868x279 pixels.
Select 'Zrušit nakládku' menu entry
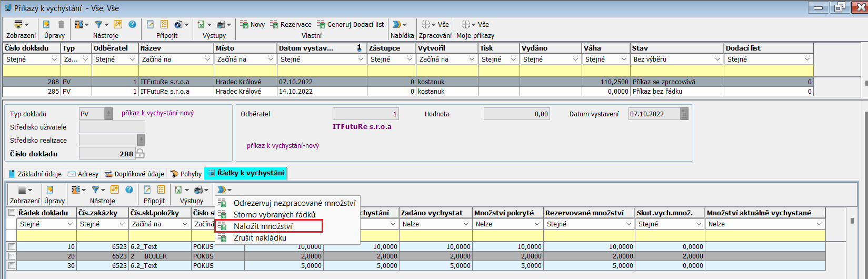click(x=260, y=238)
